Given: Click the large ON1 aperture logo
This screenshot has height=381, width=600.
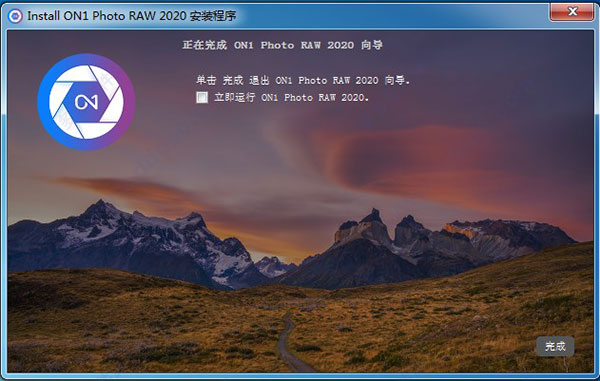Looking at the screenshot, I should pyautogui.click(x=86, y=102).
